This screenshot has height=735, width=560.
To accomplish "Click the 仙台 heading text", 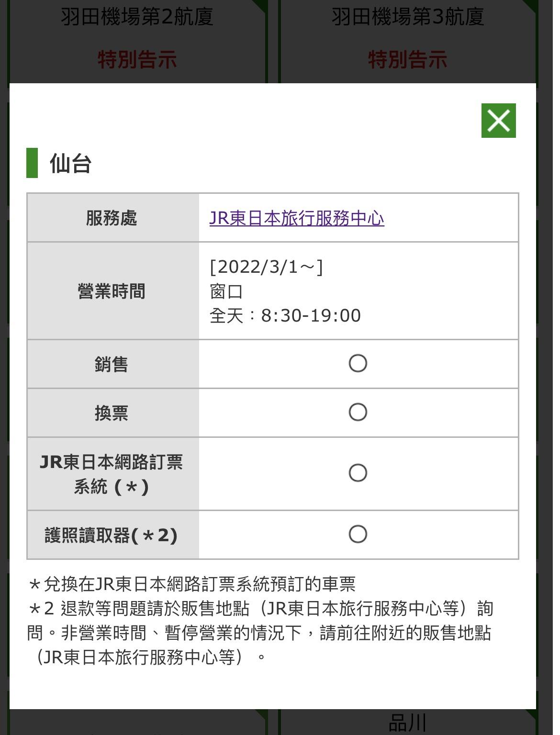I will [71, 164].
